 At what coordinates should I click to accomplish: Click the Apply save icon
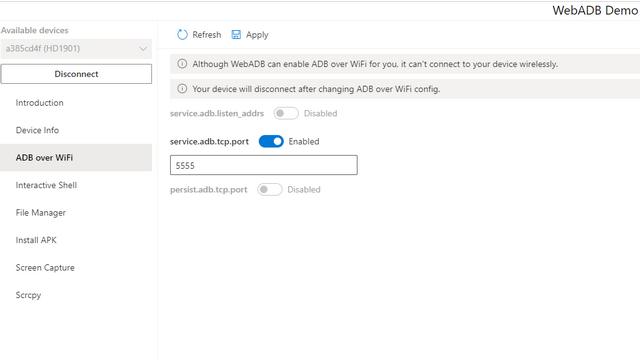click(x=236, y=35)
